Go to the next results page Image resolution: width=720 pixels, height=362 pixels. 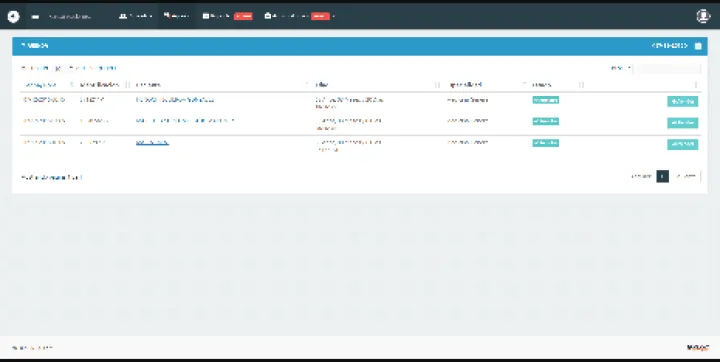pyautogui.click(x=686, y=176)
